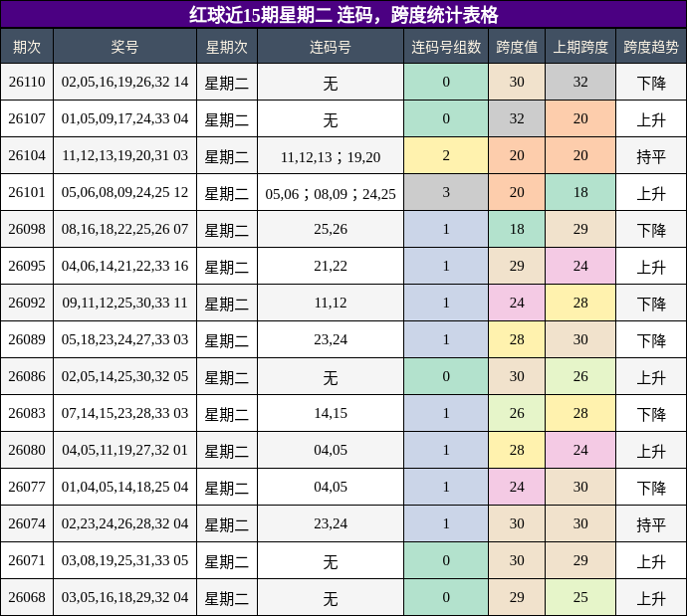This screenshot has width=687, height=616.
Task: Click consecutive numbers 11,12,13；19,20
Action: coord(331,157)
